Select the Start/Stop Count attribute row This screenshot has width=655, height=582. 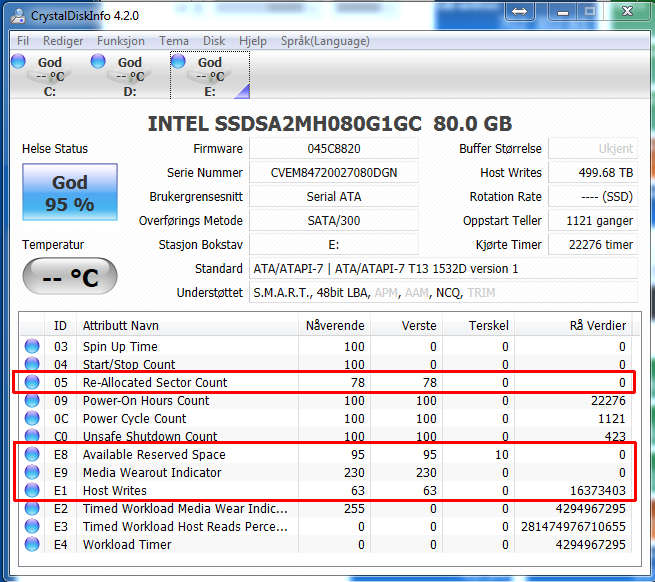pos(326,364)
